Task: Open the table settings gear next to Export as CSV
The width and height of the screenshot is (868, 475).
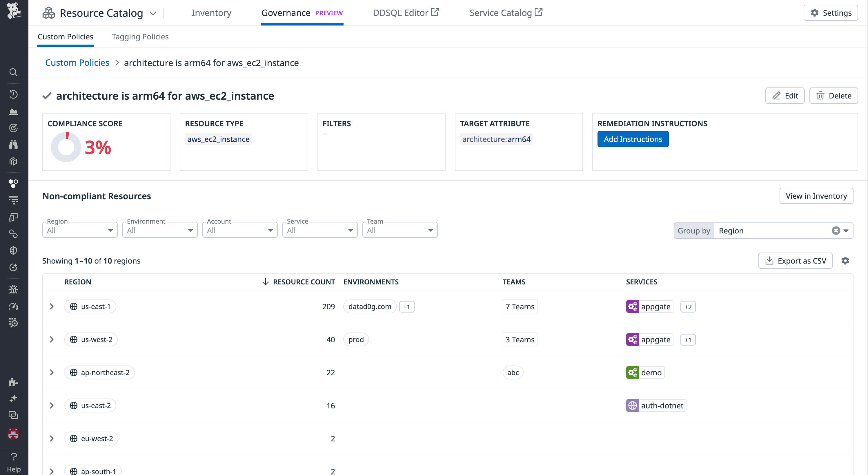Action: click(846, 261)
